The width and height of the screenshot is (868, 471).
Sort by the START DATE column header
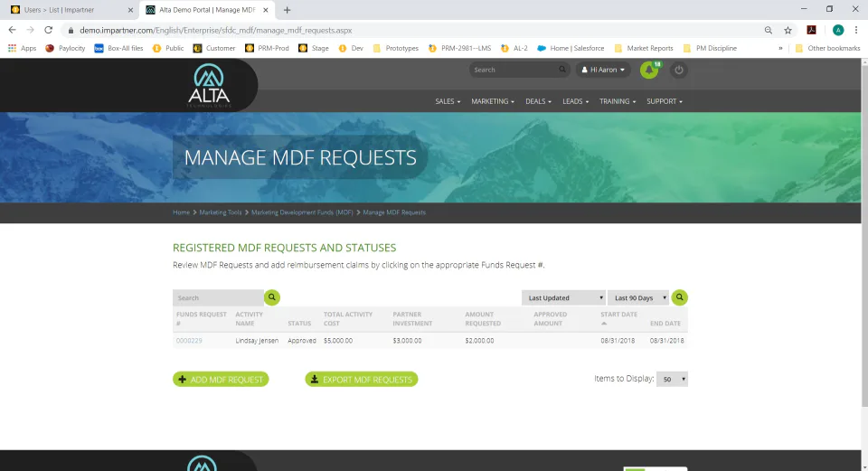(x=618, y=315)
